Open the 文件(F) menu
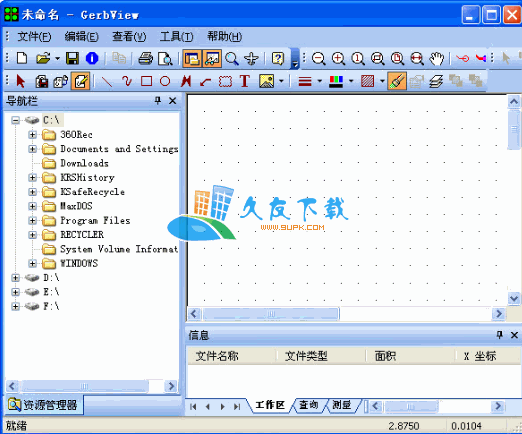Viewport: 522px width, 434px height. pyautogui.click(x=34, y=36)
